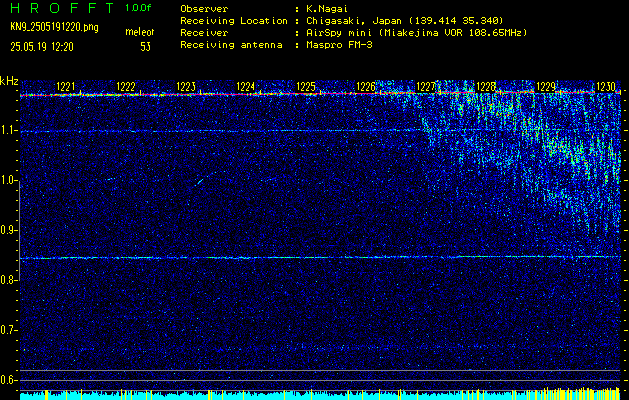Screen dimensions: 629x400
Task: Click time marker 1226
Action: [366, 86]
